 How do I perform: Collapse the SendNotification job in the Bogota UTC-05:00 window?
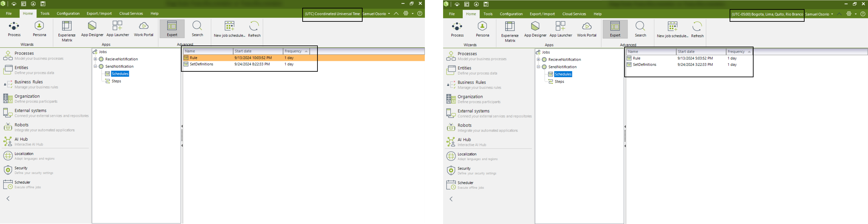tap(538, 67)
